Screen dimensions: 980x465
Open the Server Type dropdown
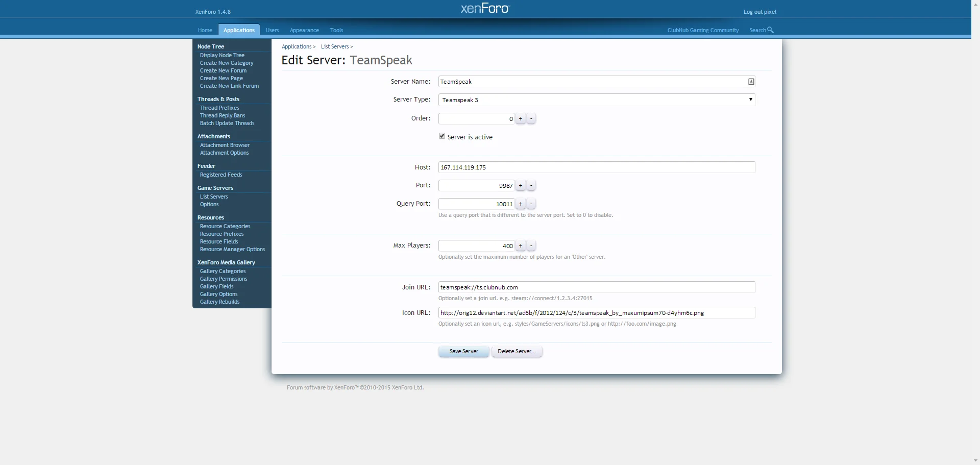click(x=597, y=100)
